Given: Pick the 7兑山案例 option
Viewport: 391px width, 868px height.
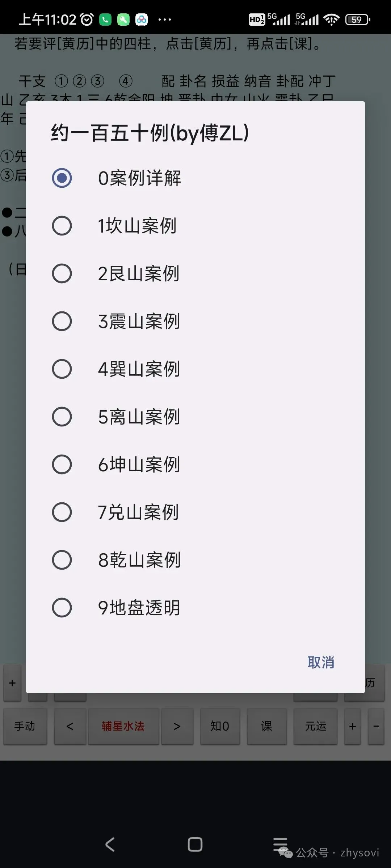Looking at the screenshot, I should coord(195,512).
